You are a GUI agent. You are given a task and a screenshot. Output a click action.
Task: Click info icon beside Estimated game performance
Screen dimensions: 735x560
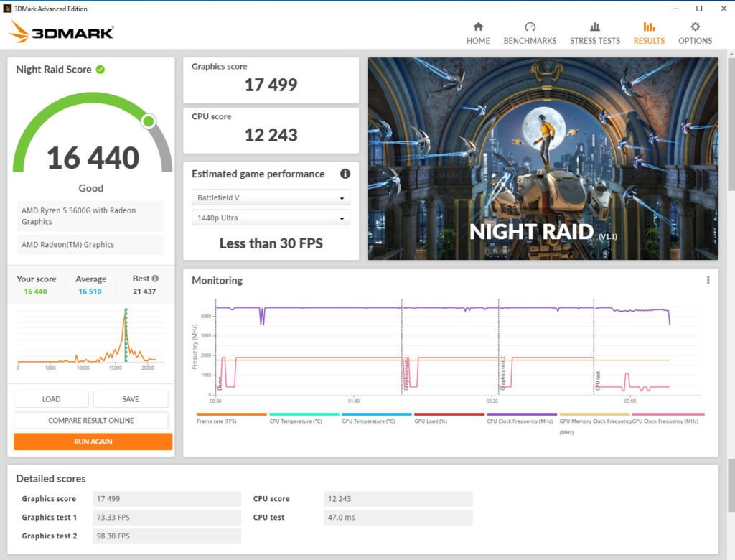coord(345,174)
